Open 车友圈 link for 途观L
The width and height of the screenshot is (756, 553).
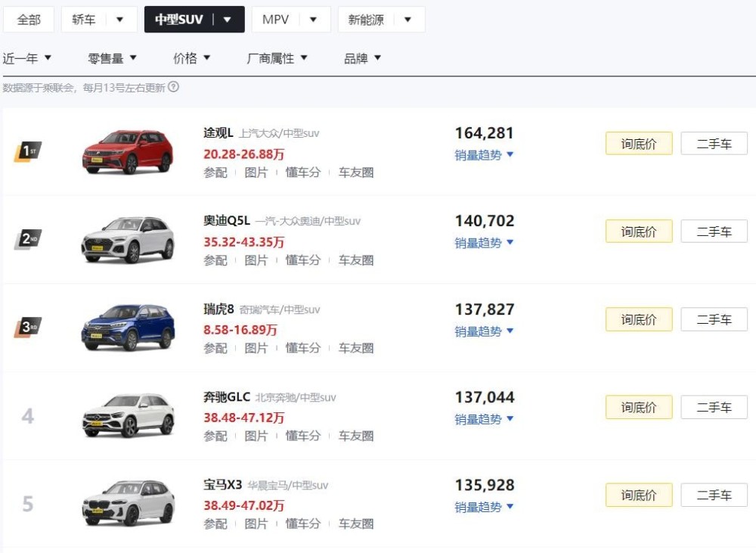pos(356,172)
